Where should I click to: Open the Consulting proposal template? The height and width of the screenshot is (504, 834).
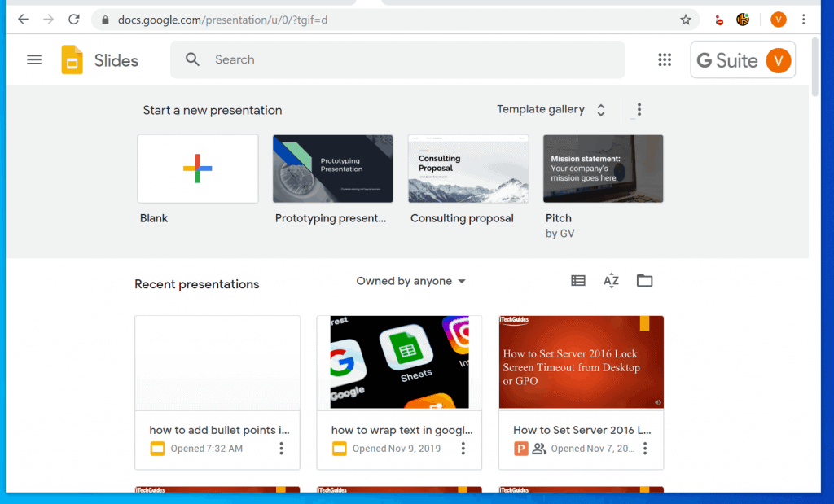click(x=468, y=169)
